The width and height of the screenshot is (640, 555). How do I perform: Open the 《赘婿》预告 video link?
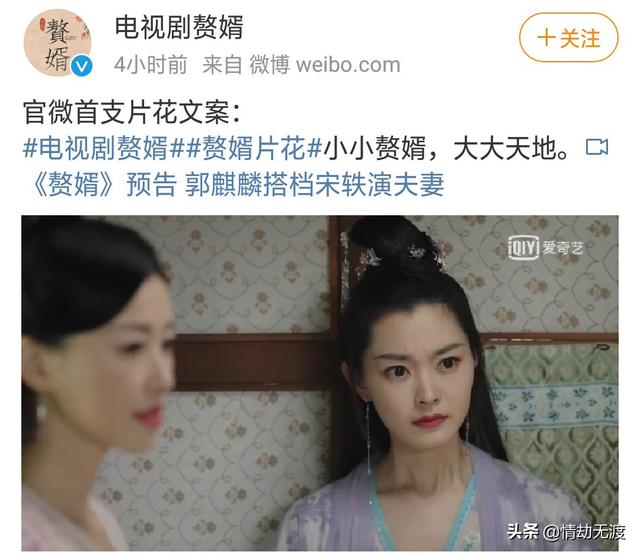(104, 184)
